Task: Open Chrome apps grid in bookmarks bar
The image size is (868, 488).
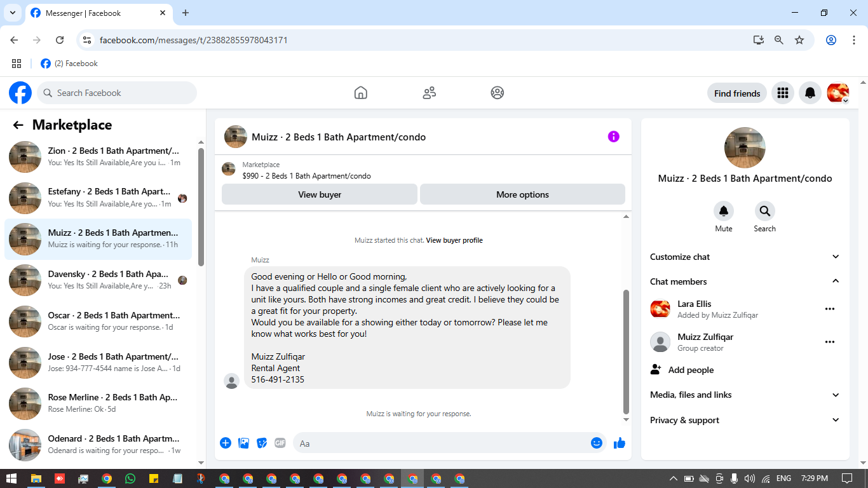Action: (17, 64)
